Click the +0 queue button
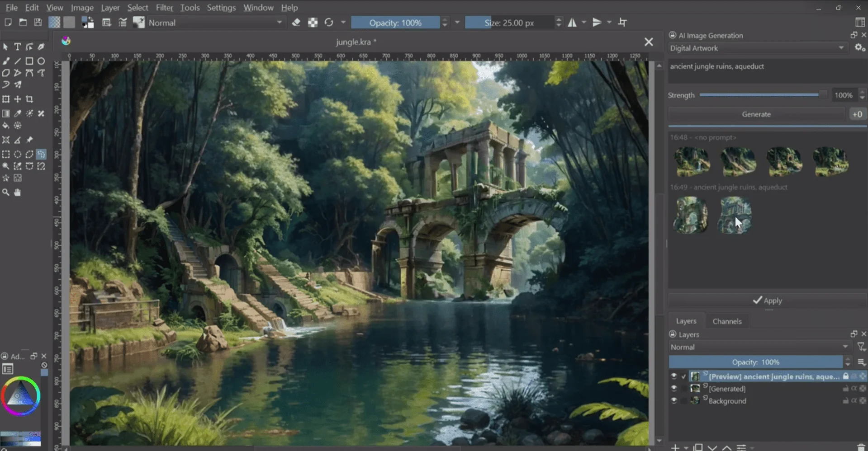 (857, 114)
